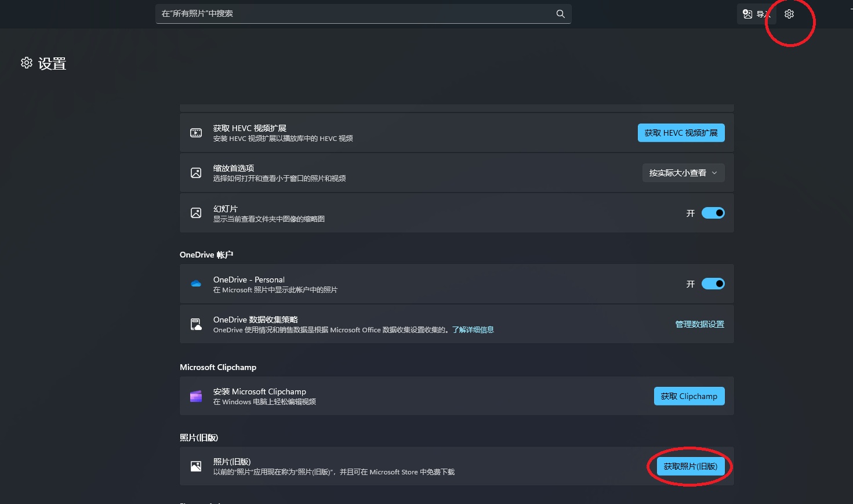Image resolution: width=853 pixels, height=504 pixels.
Task: Click the Microsoft Clipchamp section heading
Action: 218,367
